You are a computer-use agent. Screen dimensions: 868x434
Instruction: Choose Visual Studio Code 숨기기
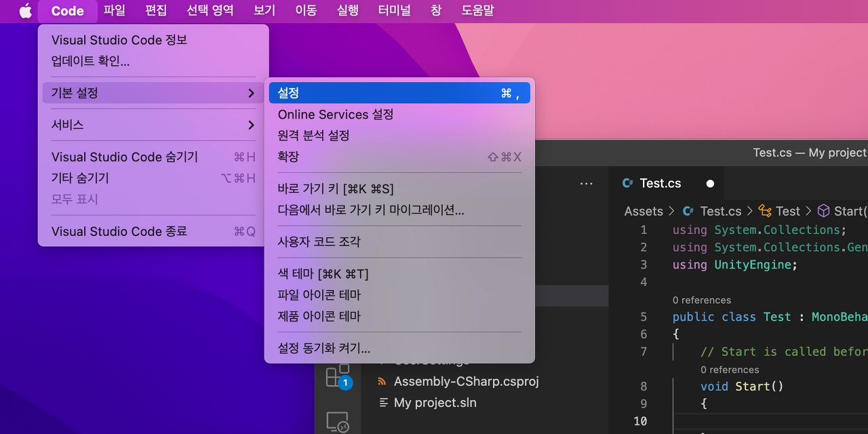153,157
